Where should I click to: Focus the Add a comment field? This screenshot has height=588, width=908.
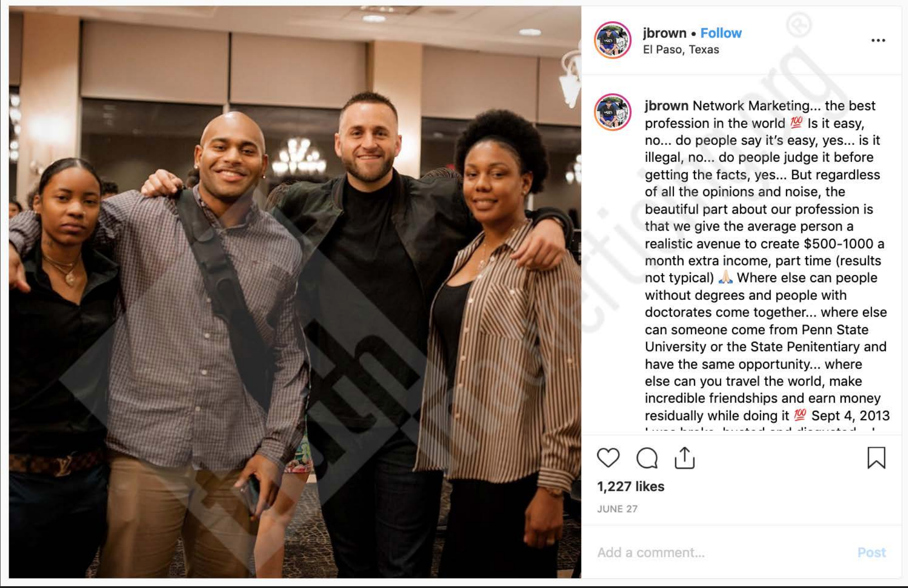(723, 553)
